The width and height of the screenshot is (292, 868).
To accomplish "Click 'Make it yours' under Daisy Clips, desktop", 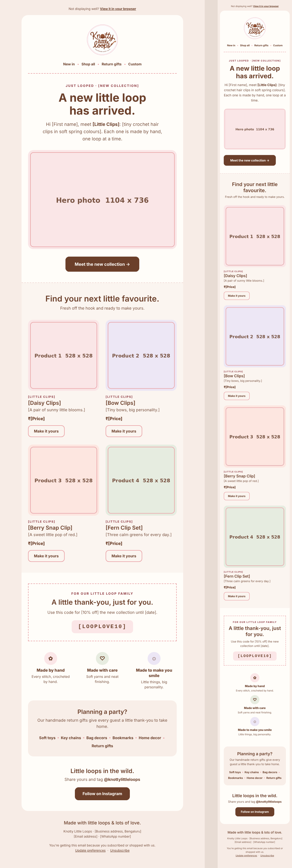I will (46, 431).
